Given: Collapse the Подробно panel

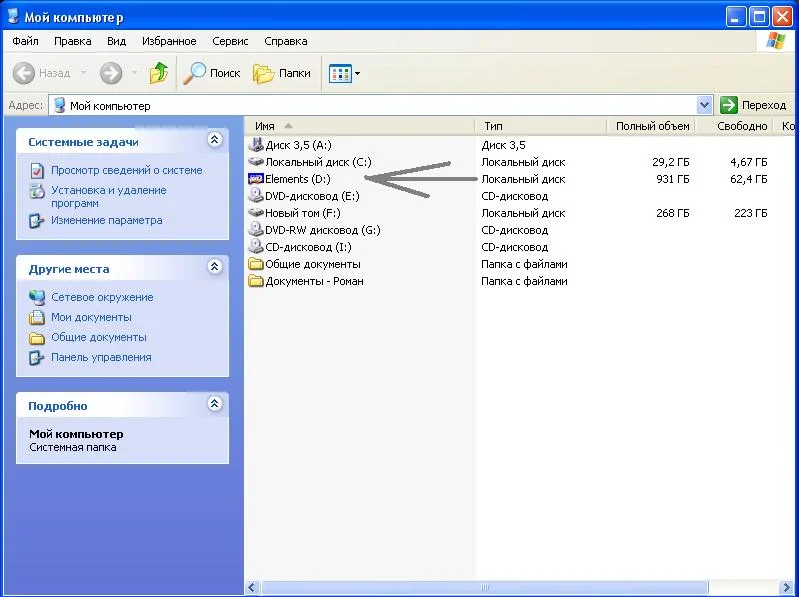Looking at the screenshot, I should pos(213,405).
